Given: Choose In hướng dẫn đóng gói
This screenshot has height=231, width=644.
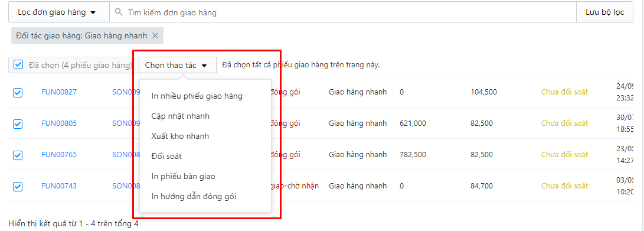Looking at the screenshot, I should 205,196.
